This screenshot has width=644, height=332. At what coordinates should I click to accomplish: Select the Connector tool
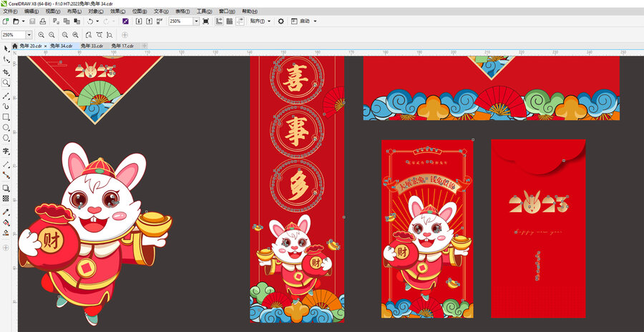(x=6, y=174)
